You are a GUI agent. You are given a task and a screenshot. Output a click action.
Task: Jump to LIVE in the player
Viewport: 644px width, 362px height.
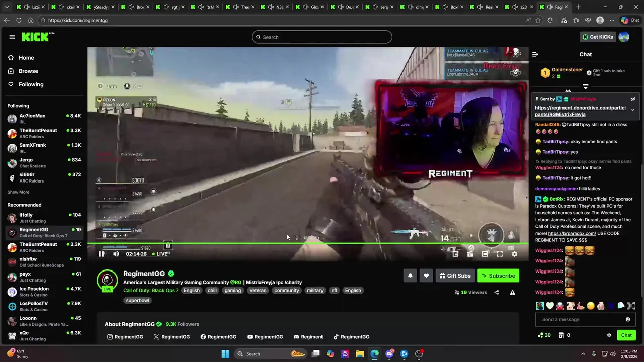tap(159, 254)
